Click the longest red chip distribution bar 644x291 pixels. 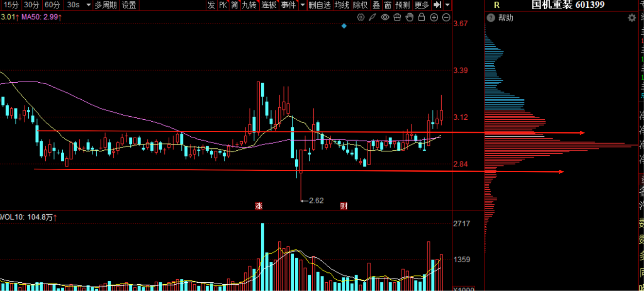coord(561,145)
